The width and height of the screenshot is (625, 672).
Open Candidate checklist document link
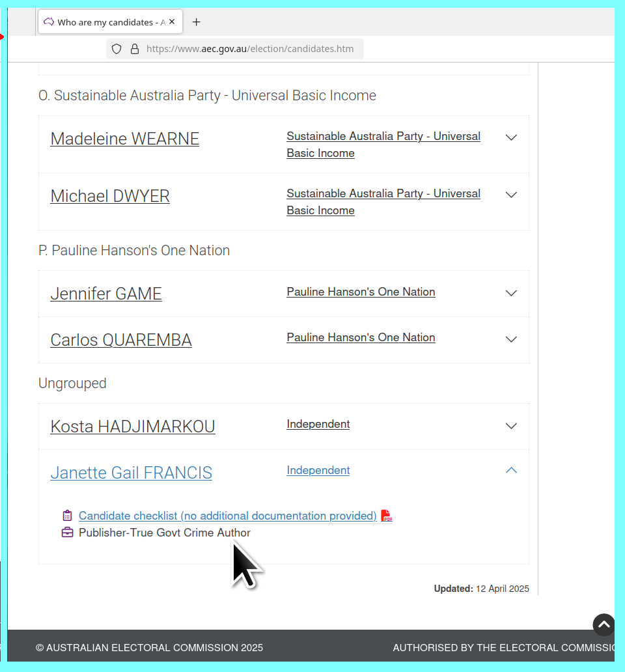(227, 516)
